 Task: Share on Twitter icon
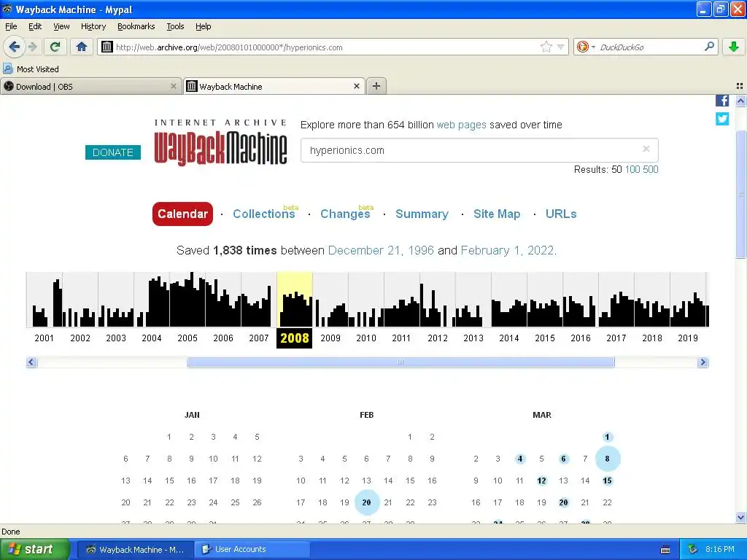click(x=722, y=118)
